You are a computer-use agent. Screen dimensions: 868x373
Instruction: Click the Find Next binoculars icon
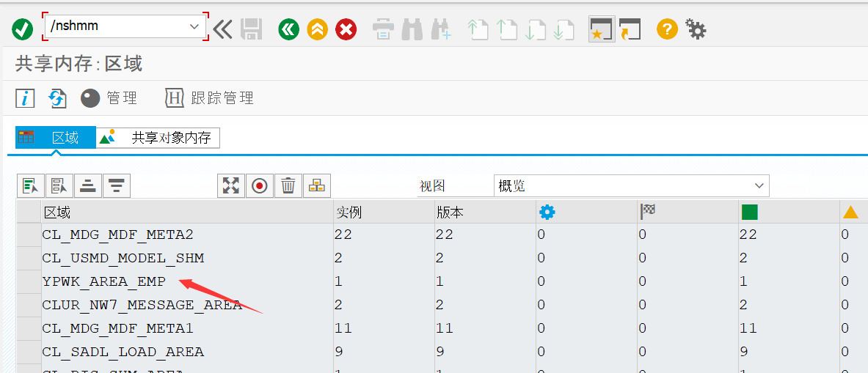(441, 29)
